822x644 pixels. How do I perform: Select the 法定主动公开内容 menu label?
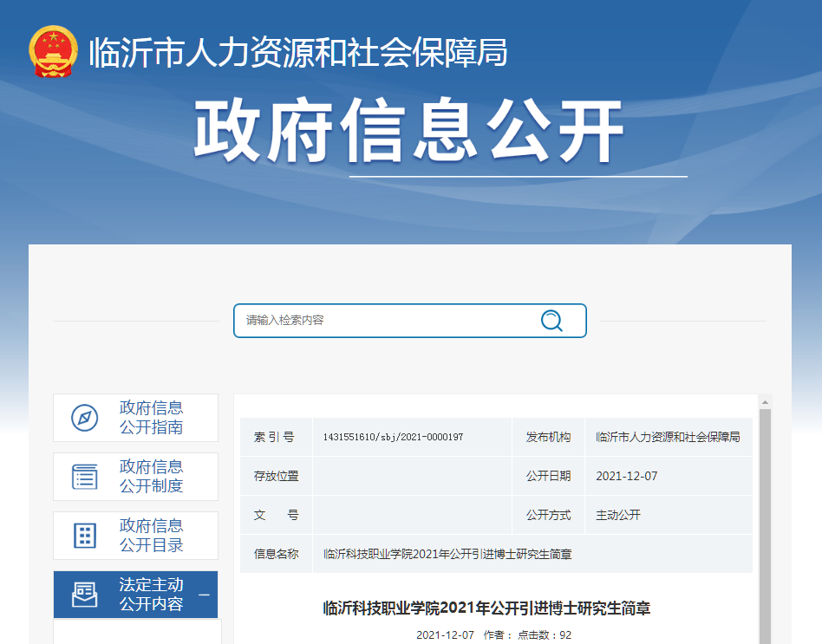(151, 595)
